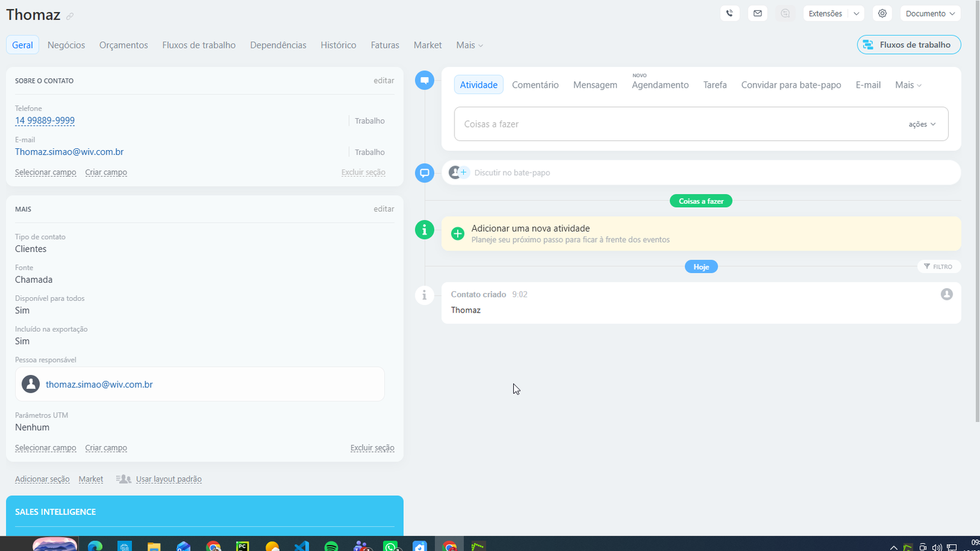Copy contact link icon beside Thomaz title
Viewport: 980px width, 551px height.
coord(70,16)
